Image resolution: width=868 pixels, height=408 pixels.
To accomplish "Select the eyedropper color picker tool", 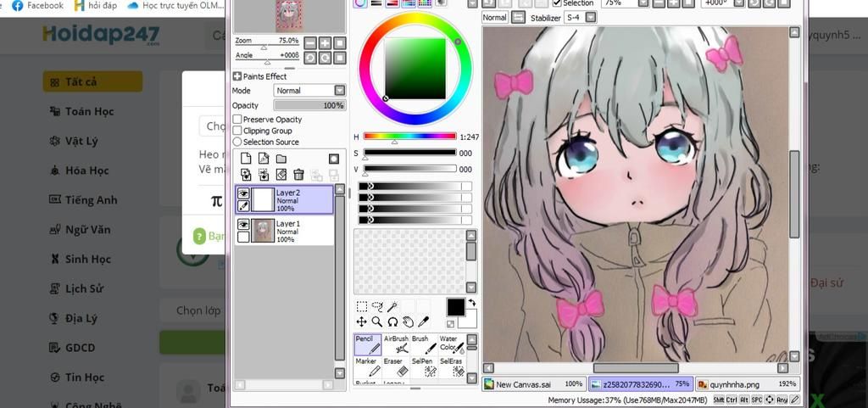I will (x=424, y=321).
